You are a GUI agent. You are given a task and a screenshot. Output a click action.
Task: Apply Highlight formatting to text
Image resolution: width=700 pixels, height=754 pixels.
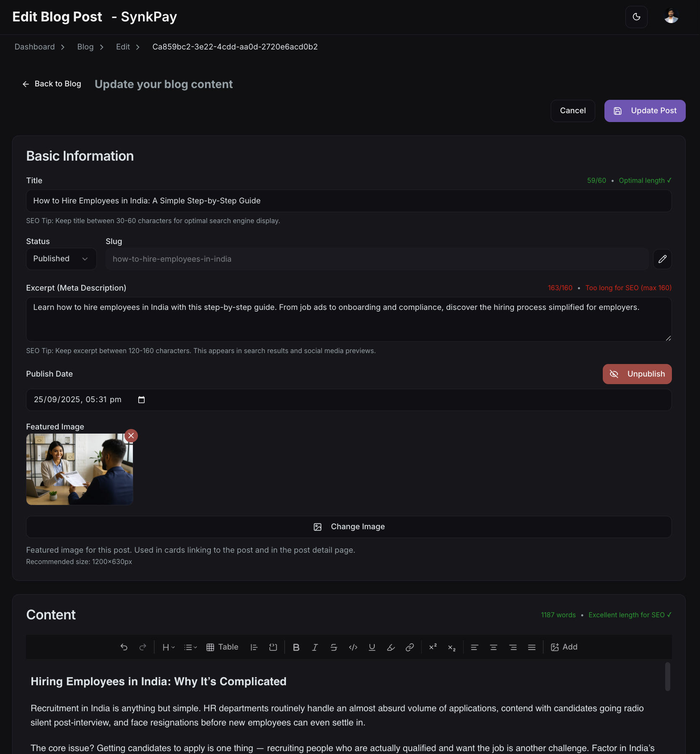390,647
